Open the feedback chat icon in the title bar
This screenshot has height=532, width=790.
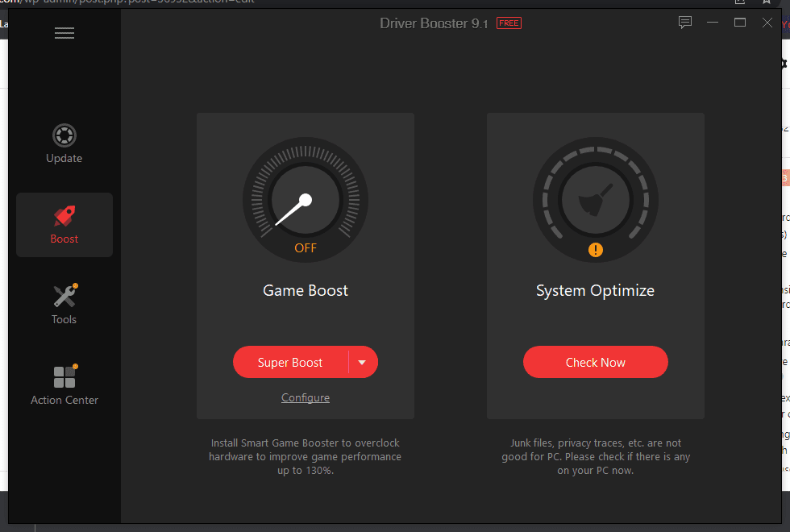coord(684,23)
